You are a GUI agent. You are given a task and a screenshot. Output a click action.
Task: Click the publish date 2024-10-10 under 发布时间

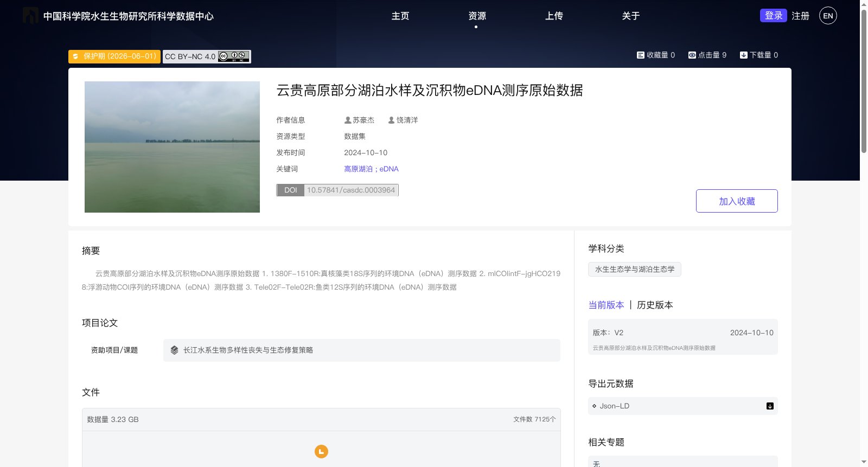click(366, 153)
